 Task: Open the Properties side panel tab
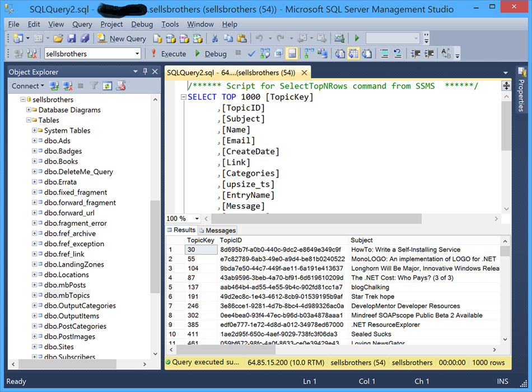tap(521, 90)
